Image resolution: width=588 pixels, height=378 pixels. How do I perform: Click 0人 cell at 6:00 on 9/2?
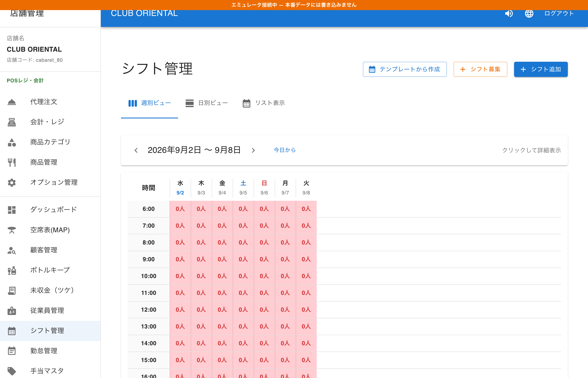pyautogui.click(x=180, y=209)
